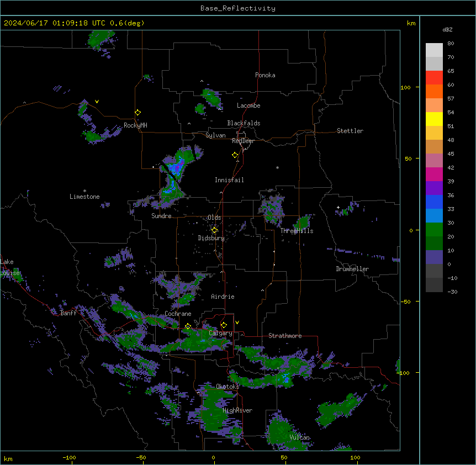The image size is (476, 465).
Task: Click the Okotoks label
Action: coord(228,387)
